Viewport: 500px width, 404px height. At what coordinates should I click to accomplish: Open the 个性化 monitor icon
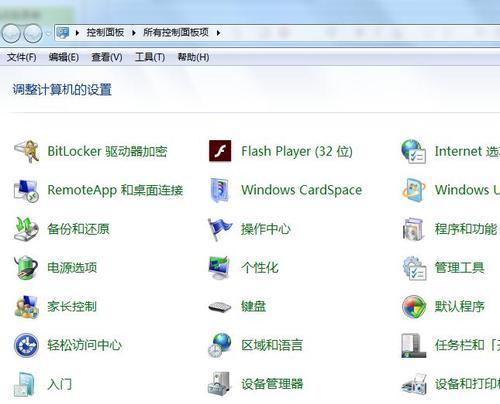tap(219, 267)
